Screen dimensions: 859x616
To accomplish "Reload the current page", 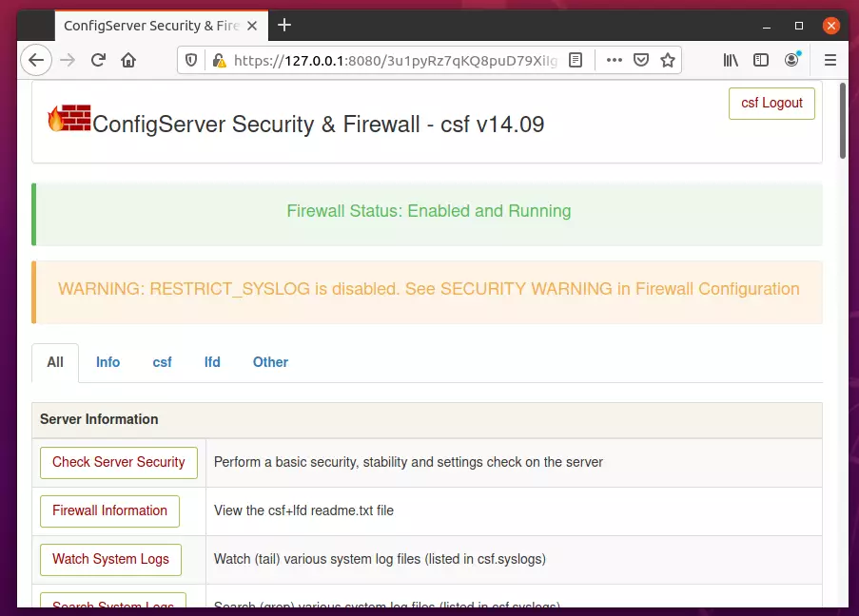I will pyautogui.click(x=98, y=60).
